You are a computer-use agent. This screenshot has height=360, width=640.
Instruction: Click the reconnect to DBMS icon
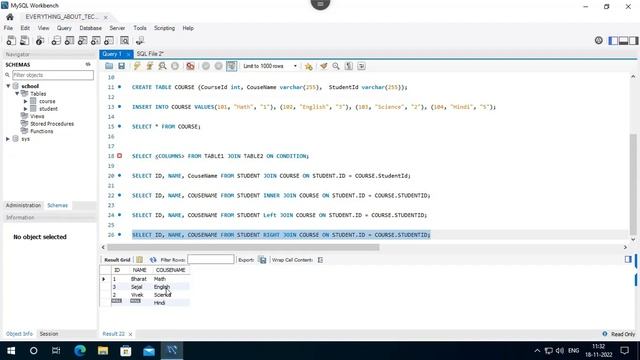pyautogui.click(x=140, y=40)
